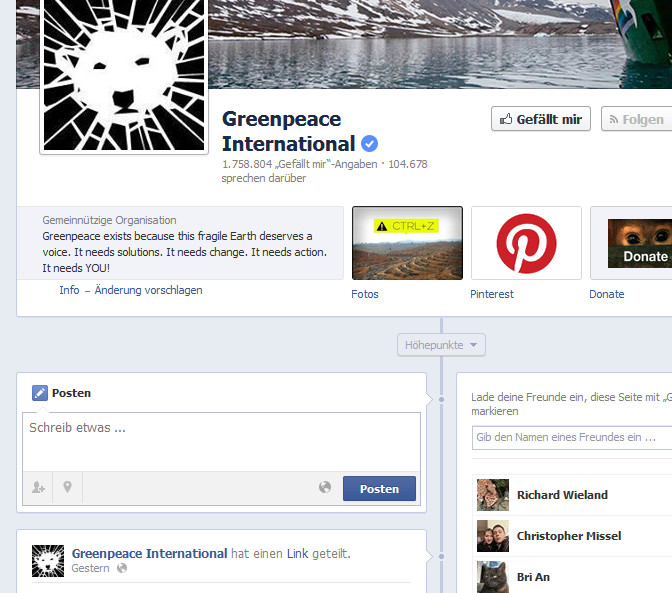Click Änderung vorschlagen link

pos(148,290)
